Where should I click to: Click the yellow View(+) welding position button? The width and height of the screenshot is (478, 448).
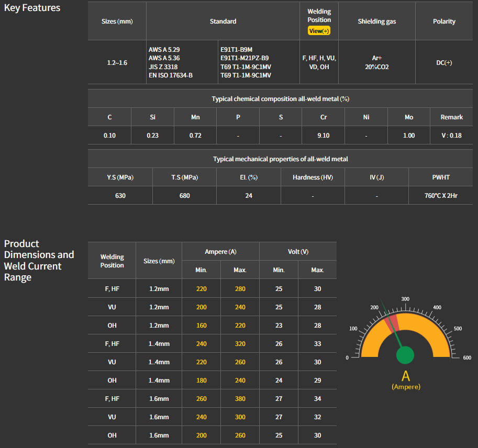[319, 31]
